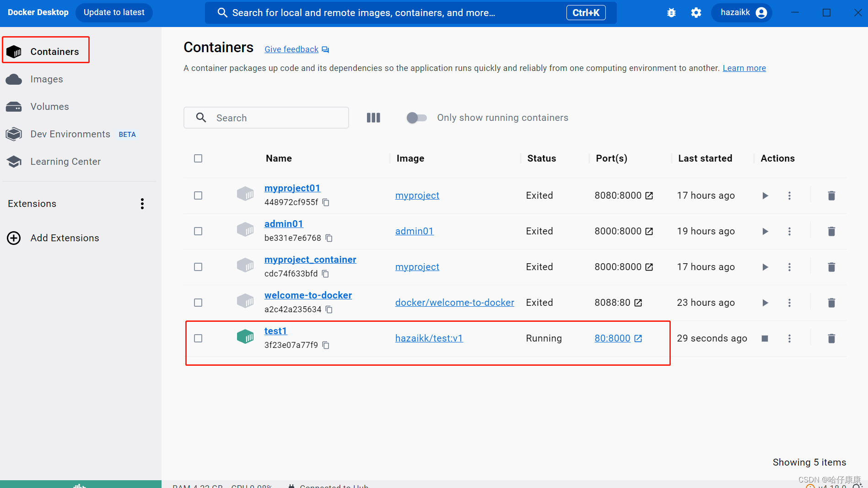The width and height of the screenshot is (868, 488).
Task: Tick the select-all checkbox in header
Action: tap(198, 158)
